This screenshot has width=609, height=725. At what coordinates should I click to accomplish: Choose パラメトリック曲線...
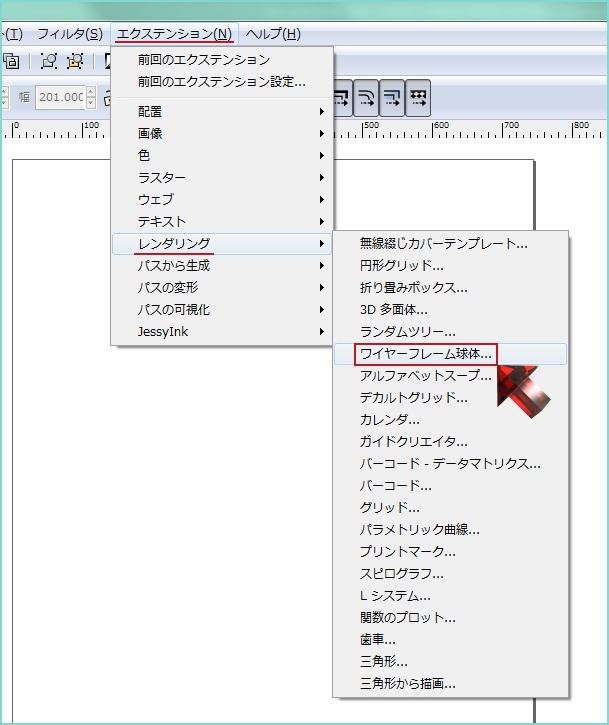click(450, 529)
